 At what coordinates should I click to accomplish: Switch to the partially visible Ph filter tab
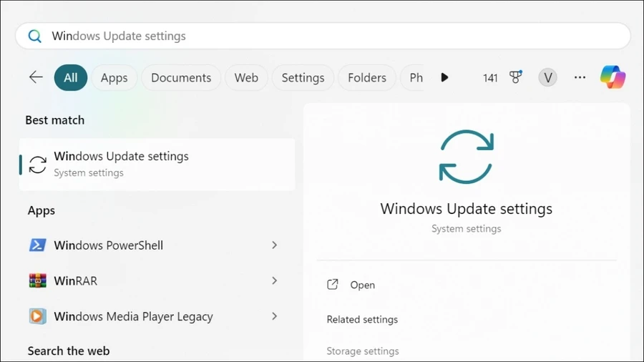[x=413, y=77]
